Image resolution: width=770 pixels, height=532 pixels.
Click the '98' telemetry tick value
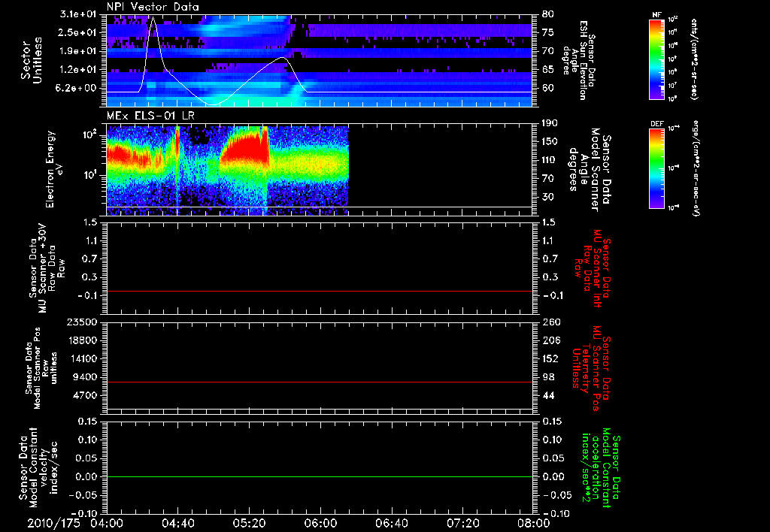tap(548, 377)
